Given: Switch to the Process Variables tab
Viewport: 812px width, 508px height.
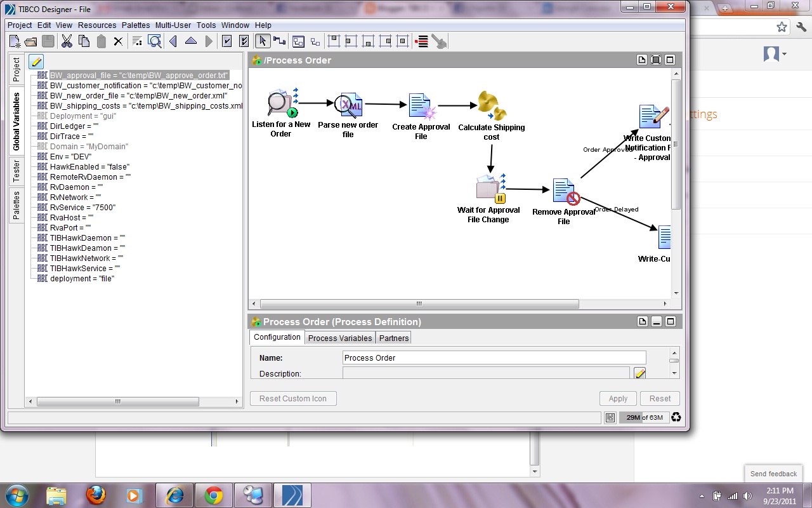Looking at the screenshot, I should [x=340, y=338].
